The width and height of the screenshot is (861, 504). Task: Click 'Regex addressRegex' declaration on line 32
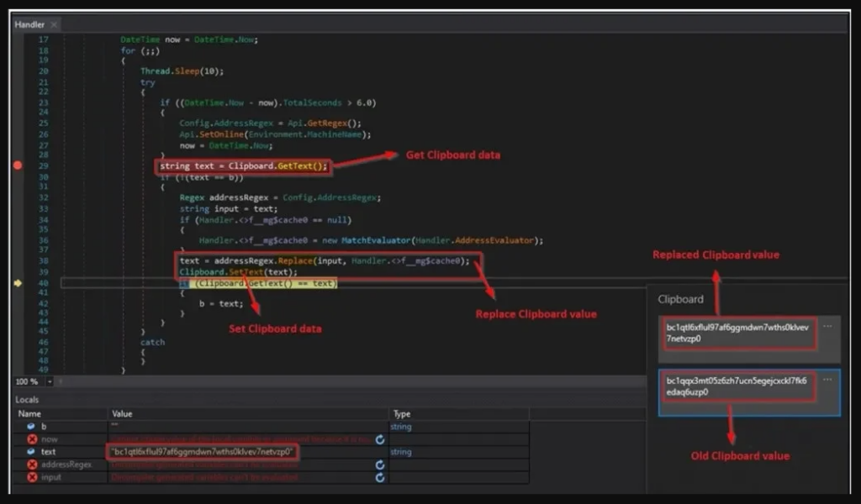point(224,197)
